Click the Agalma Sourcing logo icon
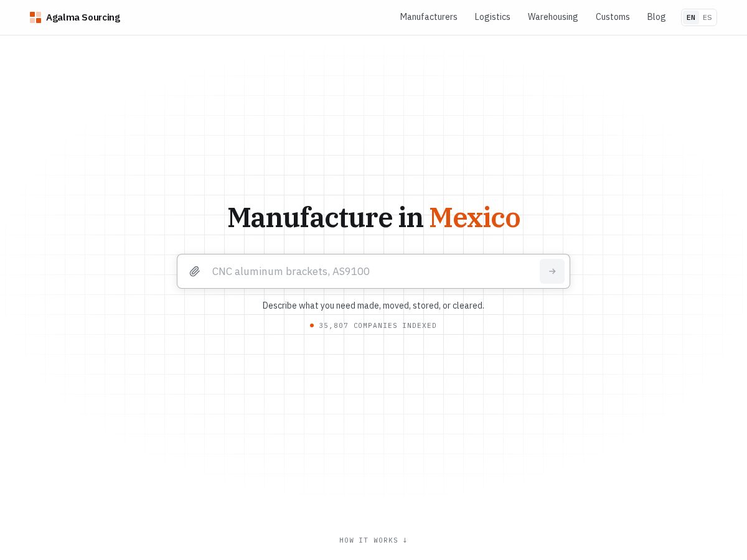747x560 pixels. [x=35, y=17]
